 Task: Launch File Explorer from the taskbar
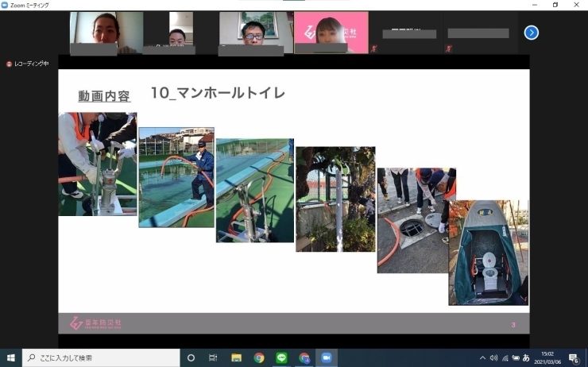(236, 358)
